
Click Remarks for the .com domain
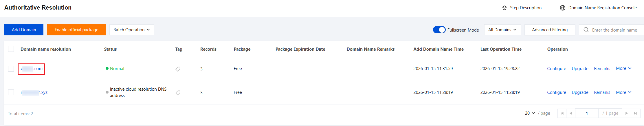[602, 69]
